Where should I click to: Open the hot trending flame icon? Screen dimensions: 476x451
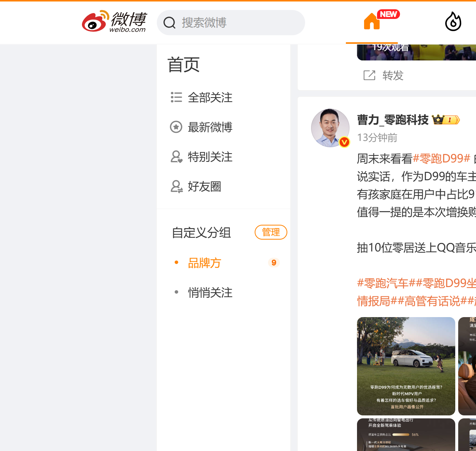(453, 22)
